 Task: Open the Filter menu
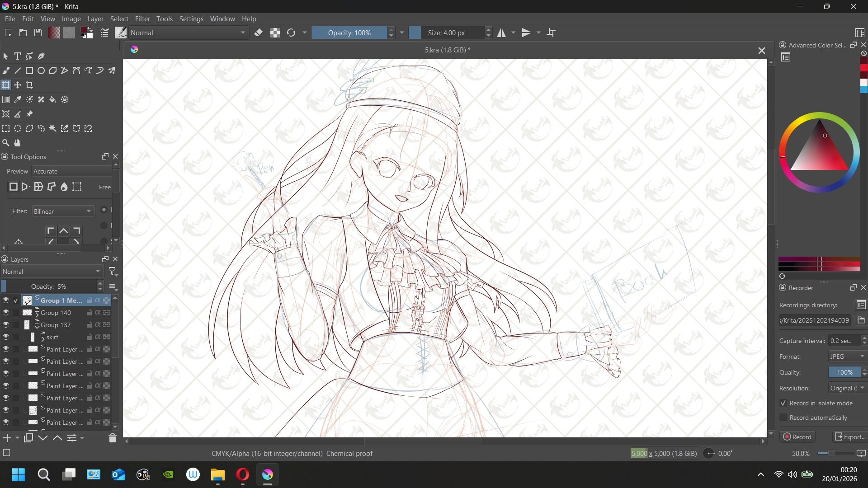[142, 19]
